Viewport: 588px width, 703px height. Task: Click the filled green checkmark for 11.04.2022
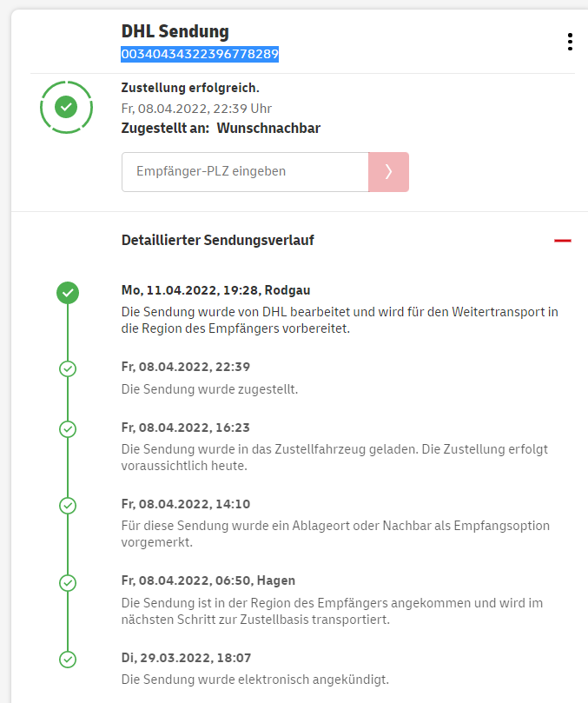(x=68, y=293)
